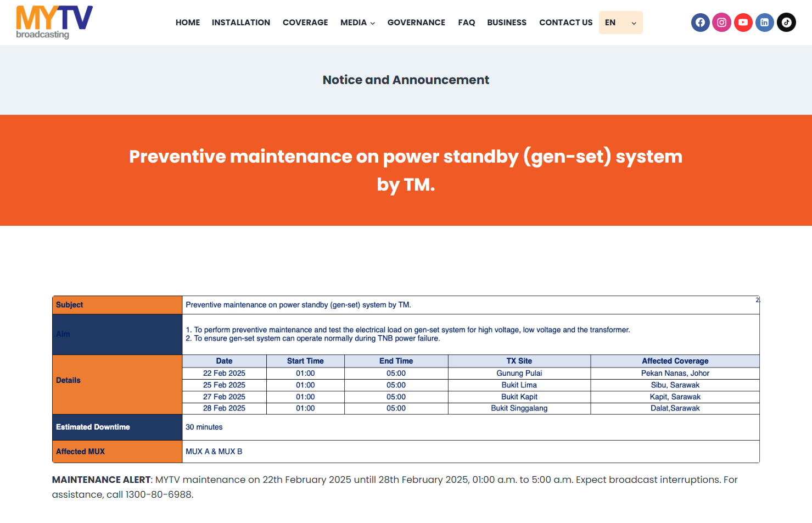Image resolution: width=812 pixels, height=523 pixels.
Task: Click the MAINTENANCE ALERT paragraph text
Action: [x=394, y=487]
